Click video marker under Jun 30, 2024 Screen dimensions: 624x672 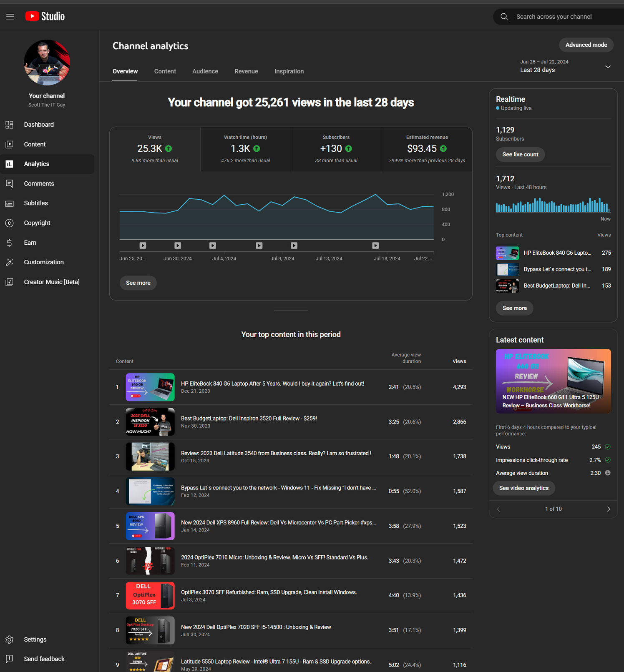coord(178,246)
